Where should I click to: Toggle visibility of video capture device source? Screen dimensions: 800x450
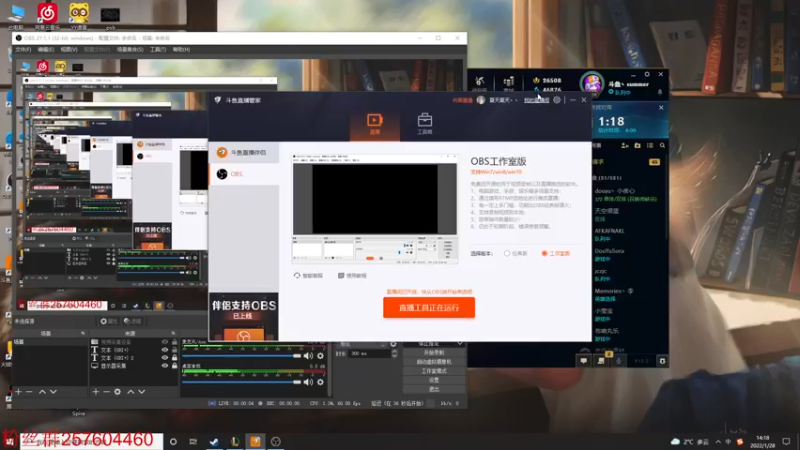(164, 342)
